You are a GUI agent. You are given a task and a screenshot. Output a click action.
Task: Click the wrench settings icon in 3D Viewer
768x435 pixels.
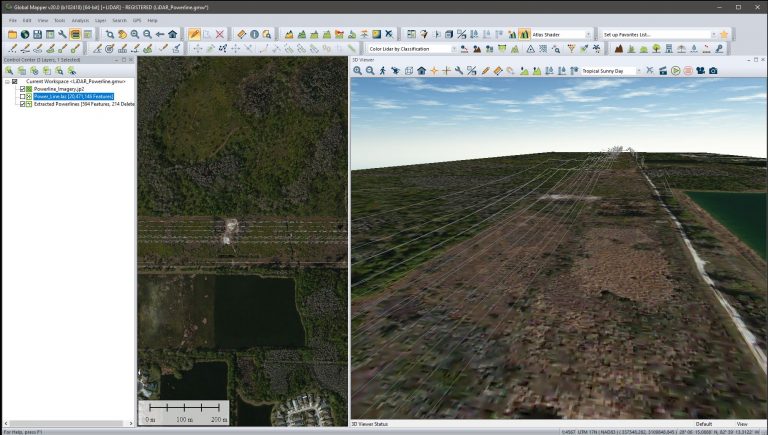[459, 71]
